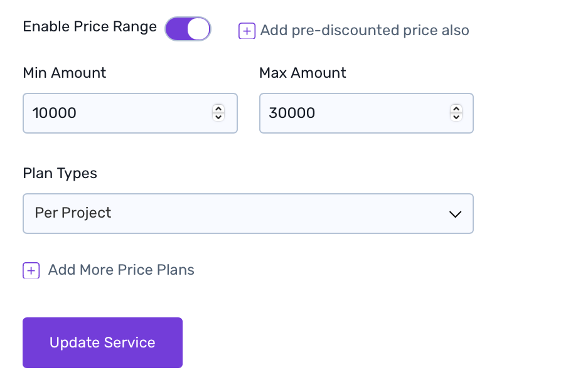Screen dimensions: 573x392
Task: Focus the Min Amount input field
Action: tap(119, 114)
